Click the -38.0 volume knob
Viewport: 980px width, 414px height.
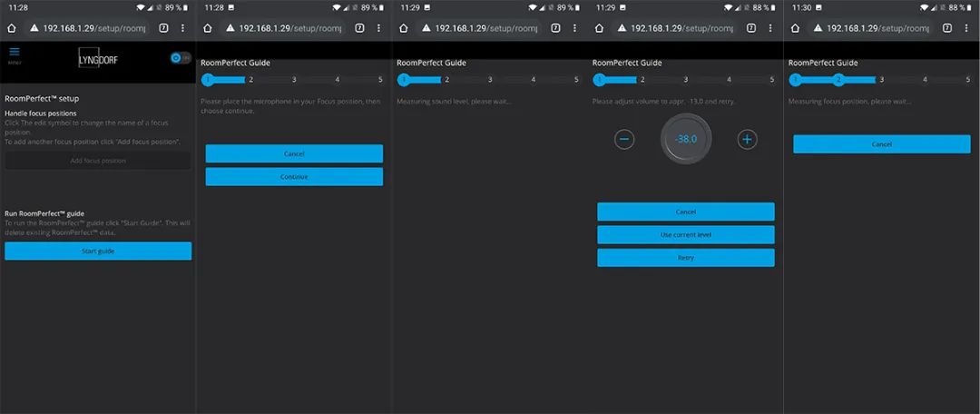tap(685, 139)
